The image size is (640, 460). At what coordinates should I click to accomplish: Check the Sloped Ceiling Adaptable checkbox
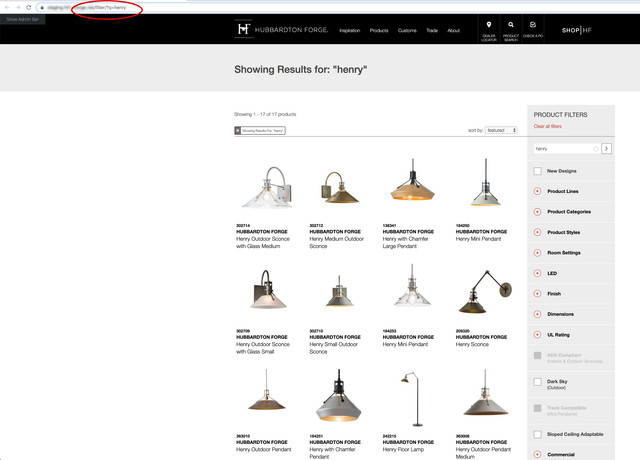click(538, 434)
